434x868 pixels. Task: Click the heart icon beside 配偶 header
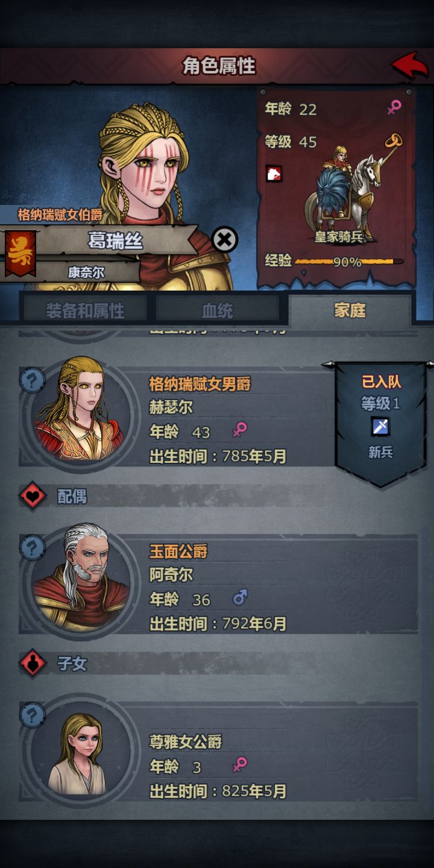[33, 496]
